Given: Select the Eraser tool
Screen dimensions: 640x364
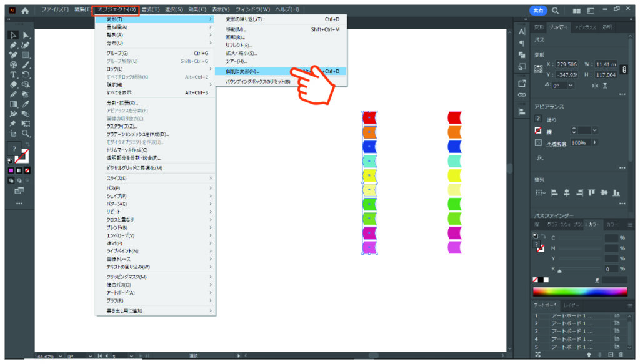Looking at the screenshot, I should coord(13,84).
